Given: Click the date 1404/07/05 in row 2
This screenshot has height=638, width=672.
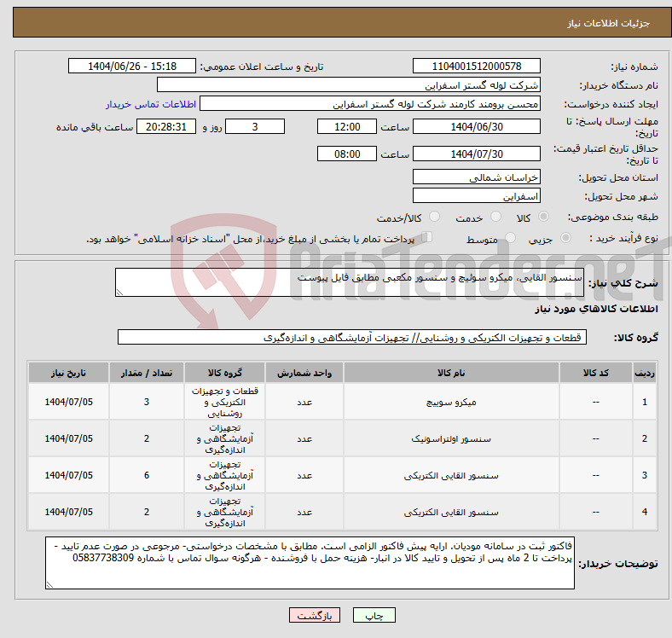Looking at the screenshot, I should [x=68, y=438].
